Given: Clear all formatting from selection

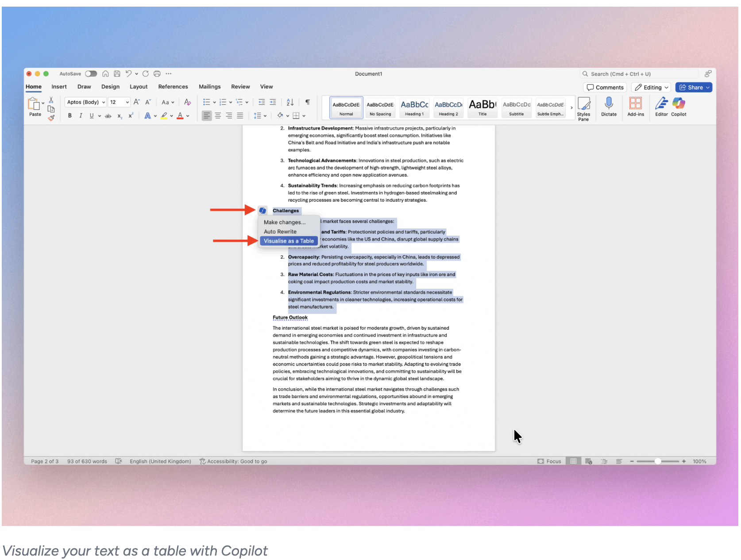Looking at the screenshot, I should coord(187,102).
